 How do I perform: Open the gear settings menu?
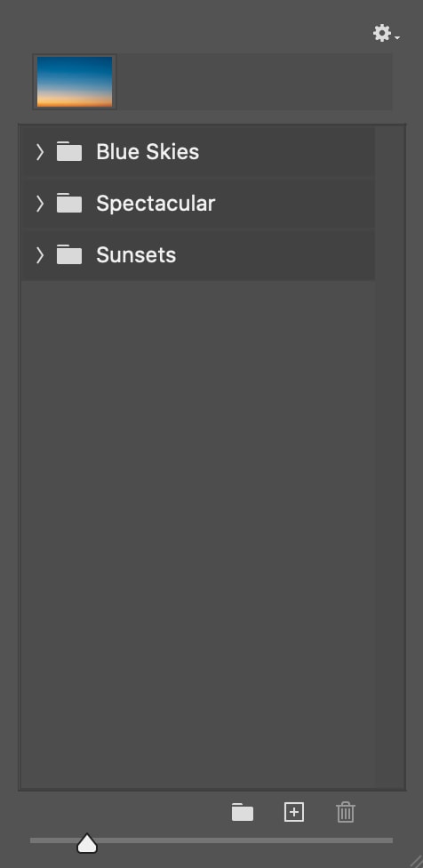(x=386, y=34)
